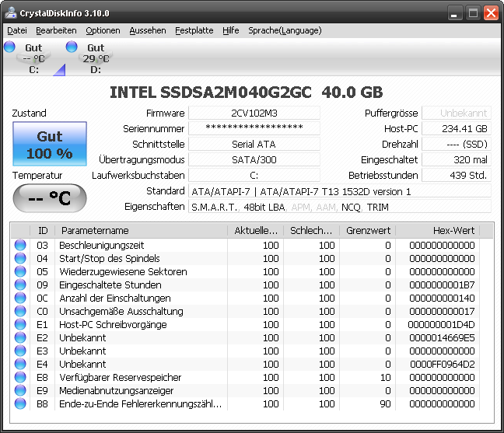The height and width of the screenshot is (433, 504).
Task: Click status icon of row E2
Action: pyautogui.click(x=20, y=337)
